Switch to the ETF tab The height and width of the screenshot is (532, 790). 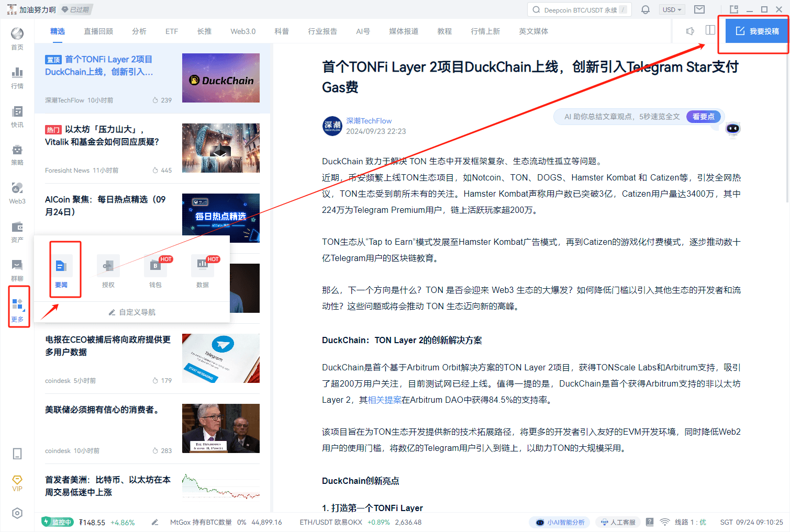(172, 31)
